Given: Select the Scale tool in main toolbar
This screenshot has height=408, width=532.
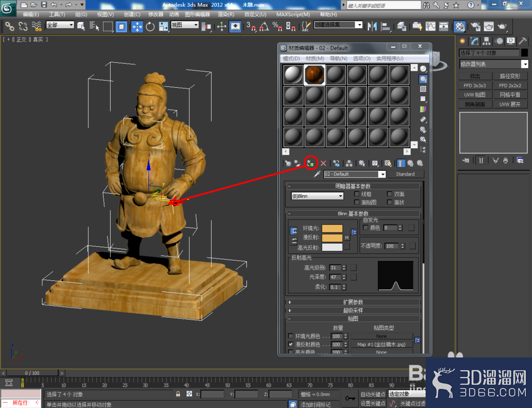Looking at the screenshot, I should click(163, 27).
